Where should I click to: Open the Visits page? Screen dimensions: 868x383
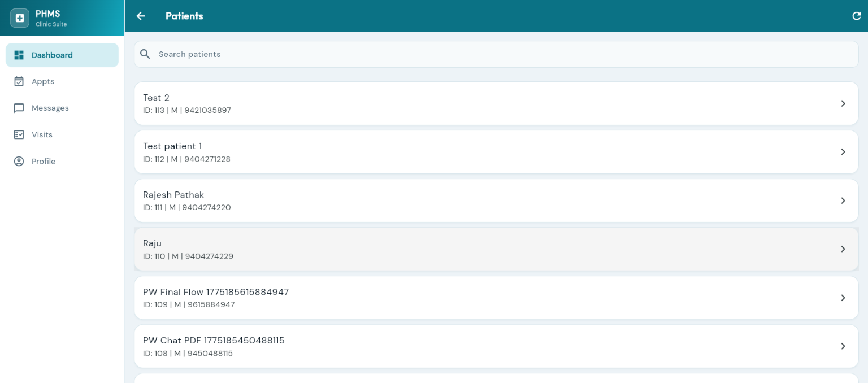coord(62,134)
